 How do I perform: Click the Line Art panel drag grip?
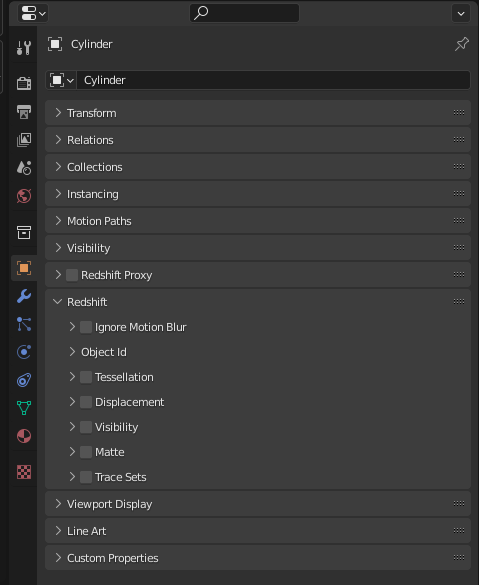coord(459,531)
